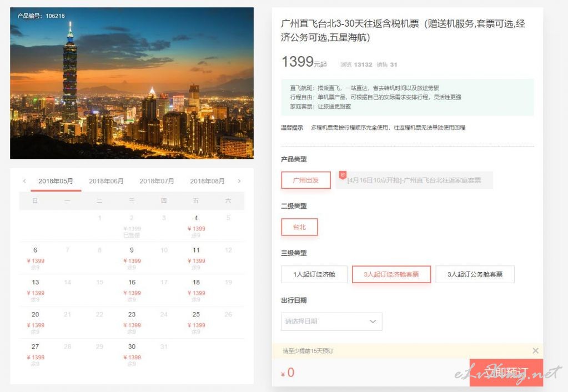Choose the 4月16日 family package product type
This screenshot has height=392, width=568.
pos(414,180)
